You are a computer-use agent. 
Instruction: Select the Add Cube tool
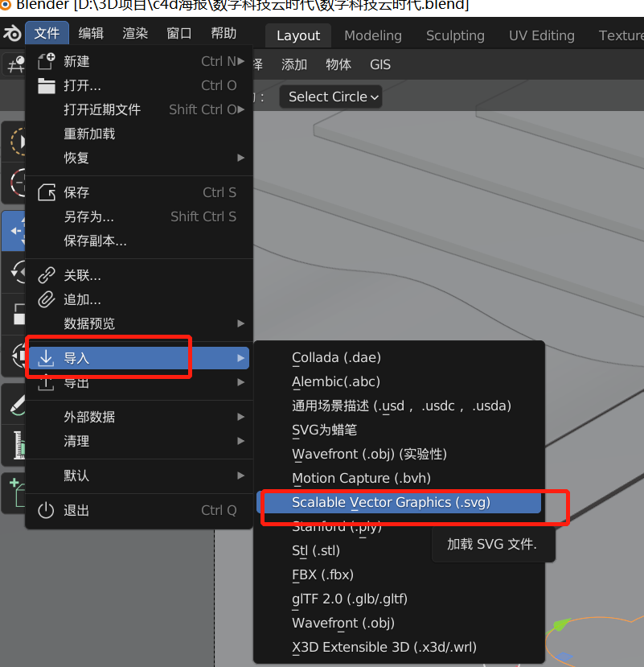tap(14, 493)
